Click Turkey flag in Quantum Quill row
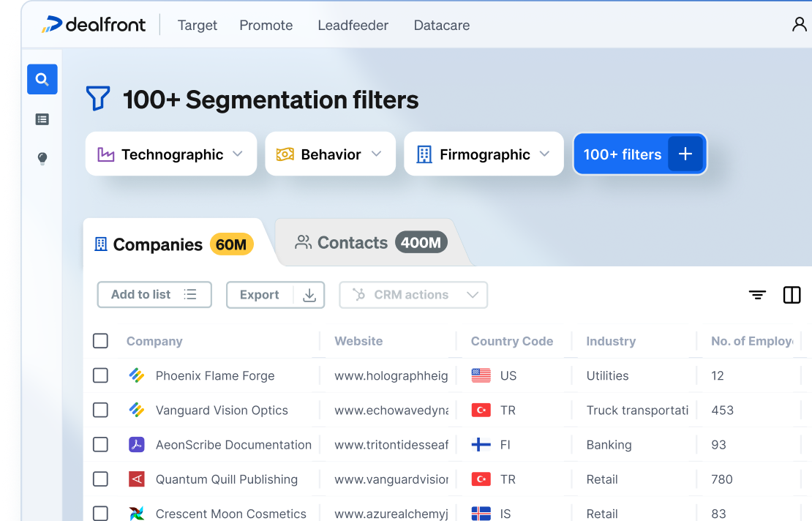812x521 pixels. coord(481,479)
